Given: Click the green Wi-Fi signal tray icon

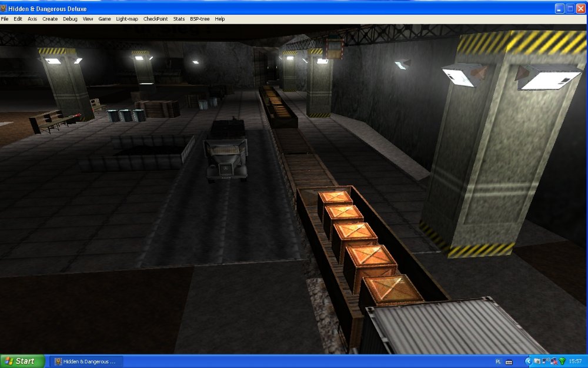Looking at the screenshot, I should 562,362.
